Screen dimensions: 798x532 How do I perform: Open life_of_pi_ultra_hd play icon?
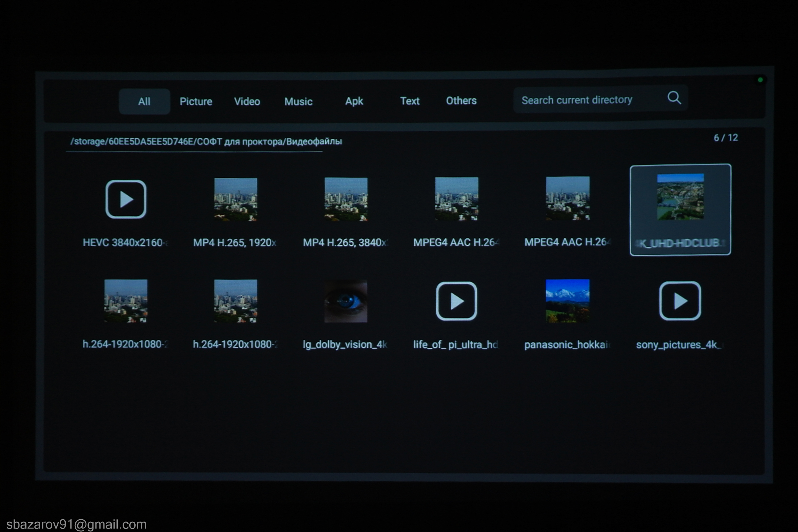(x=456, y=301)
